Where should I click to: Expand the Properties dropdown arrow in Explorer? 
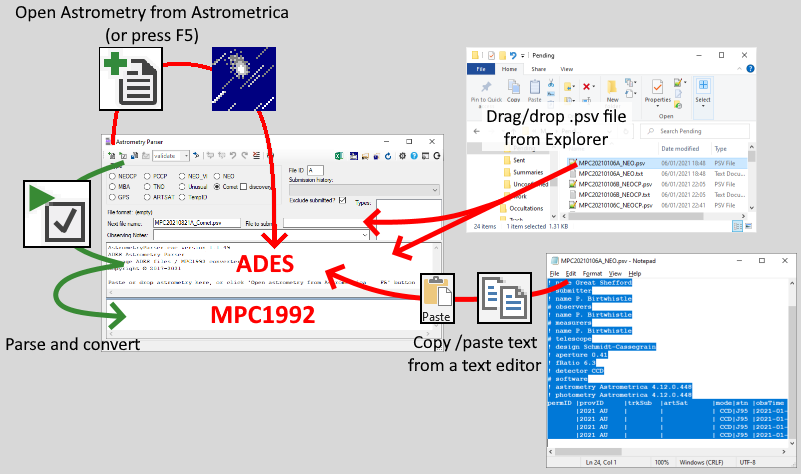coord(658,106)
